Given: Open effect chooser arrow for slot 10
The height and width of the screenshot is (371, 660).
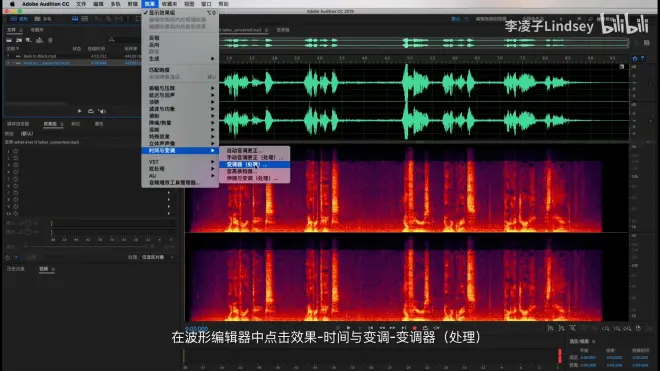Looking at the screenshot, I should 169,214.
